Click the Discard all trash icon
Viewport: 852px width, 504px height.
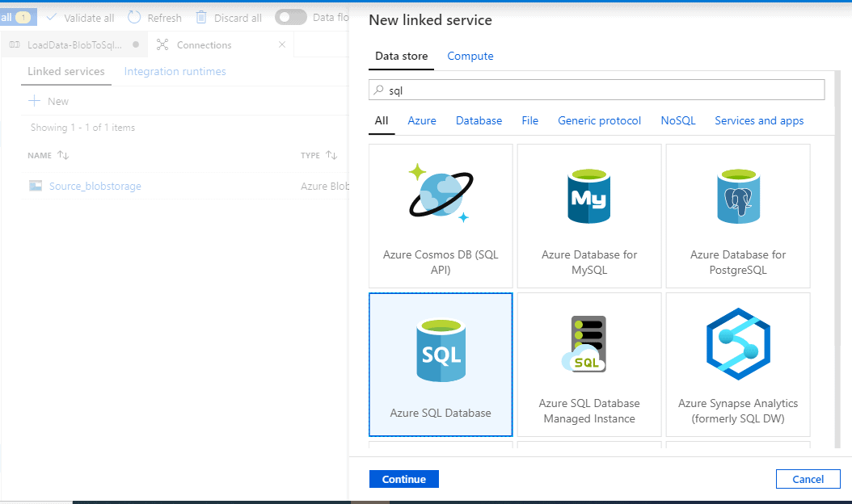click(x=202, y=18)
